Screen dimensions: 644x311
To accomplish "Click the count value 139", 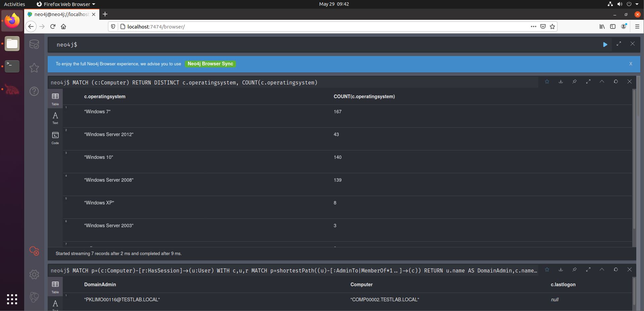I will [x=338, y=180].
